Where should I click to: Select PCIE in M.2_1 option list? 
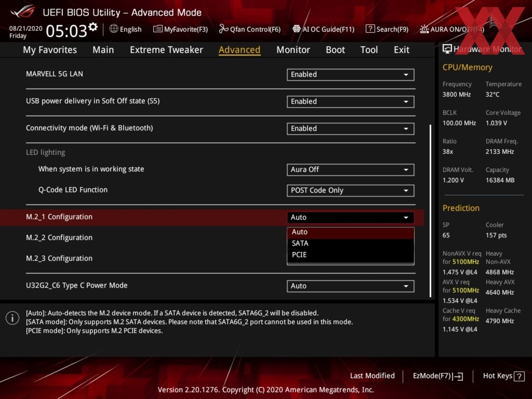(350, 255)
